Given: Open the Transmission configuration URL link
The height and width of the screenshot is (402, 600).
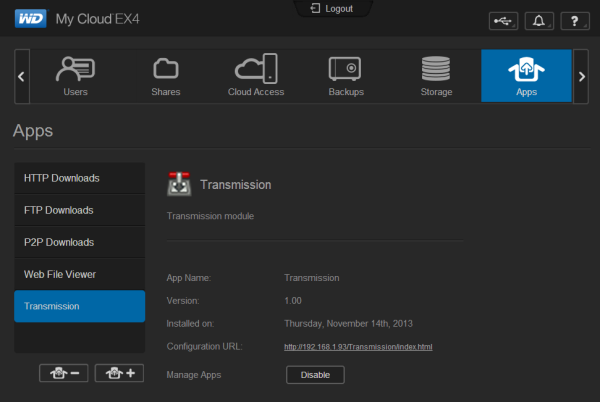Looking at the screenshot, I should coord(358,347).
